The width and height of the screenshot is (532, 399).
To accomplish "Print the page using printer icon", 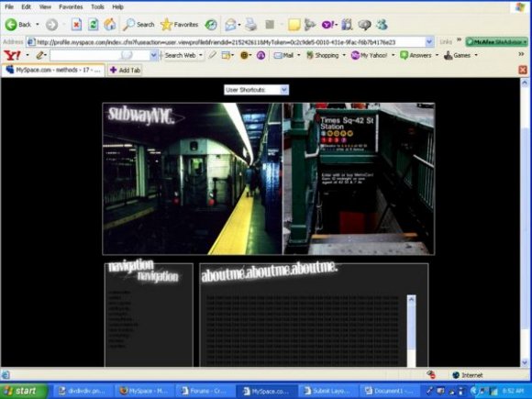I will tap(250, 25).
